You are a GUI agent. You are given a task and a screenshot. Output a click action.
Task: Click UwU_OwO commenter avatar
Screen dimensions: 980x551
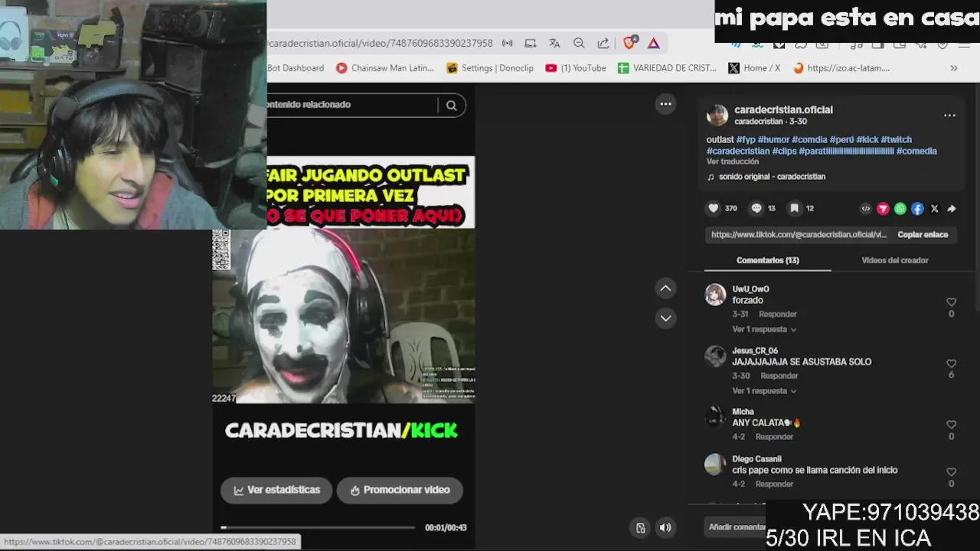715,295
